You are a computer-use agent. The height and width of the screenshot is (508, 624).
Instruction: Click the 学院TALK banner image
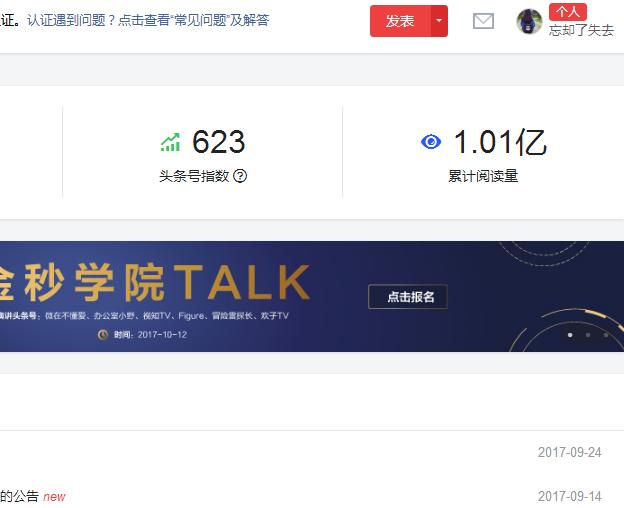click(x=312, y=296)
